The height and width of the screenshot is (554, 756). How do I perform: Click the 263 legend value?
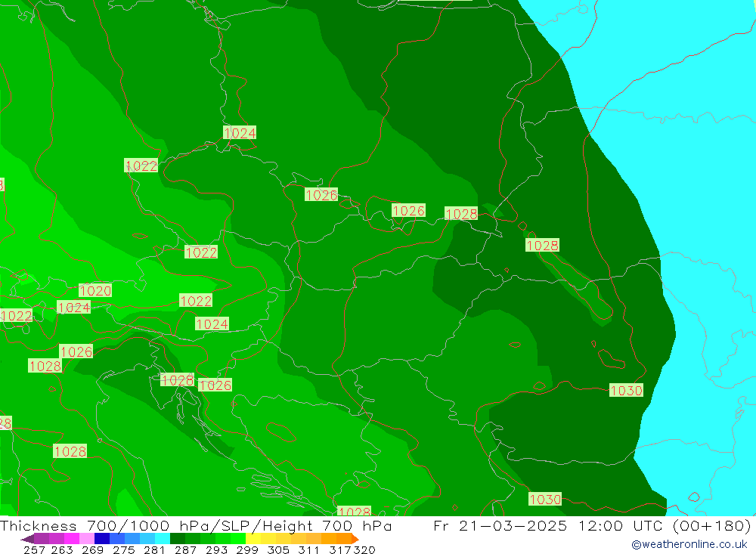click(x=62, y=549)
